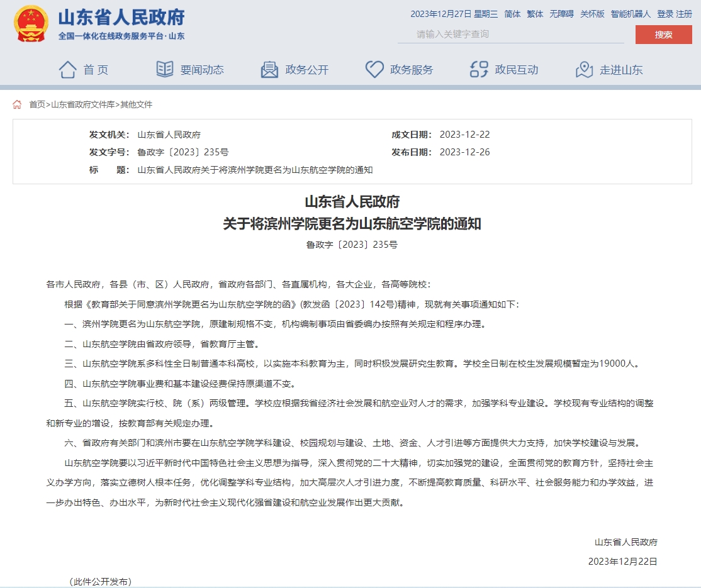Click the house icon beside 首页 navigation

pyautogui.click(x=68, y=69)
